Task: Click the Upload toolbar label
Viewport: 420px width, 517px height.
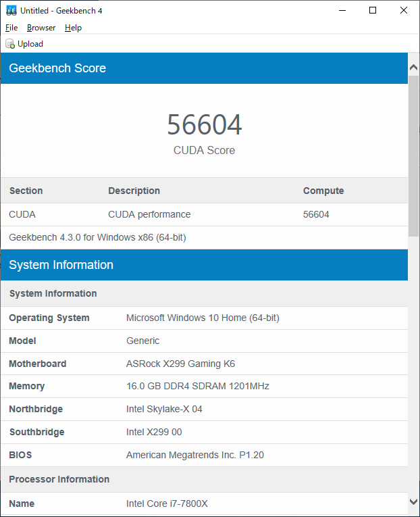Action: point(30,44)
